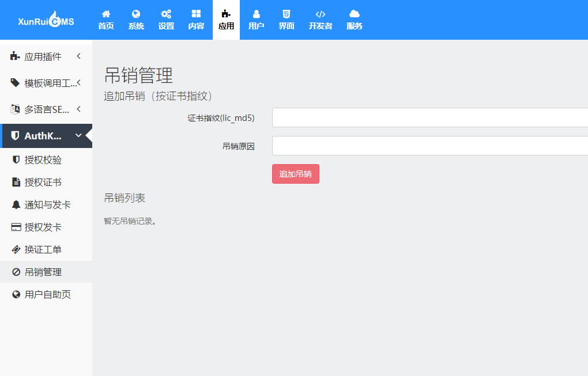This screenshot has height=376, width=588.
Task: Open the 界面 HTML5 icon
Action: tap(287, 14)
